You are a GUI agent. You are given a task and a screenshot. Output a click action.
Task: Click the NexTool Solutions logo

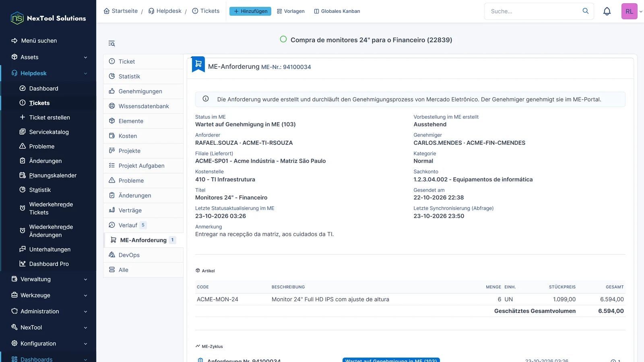click(x=48, y=18)
